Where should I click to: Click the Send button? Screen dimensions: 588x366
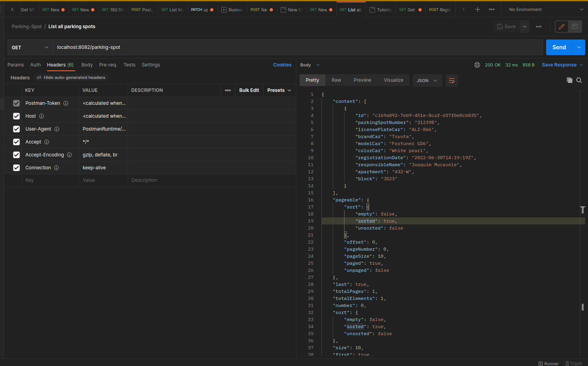tap(559, 47)
